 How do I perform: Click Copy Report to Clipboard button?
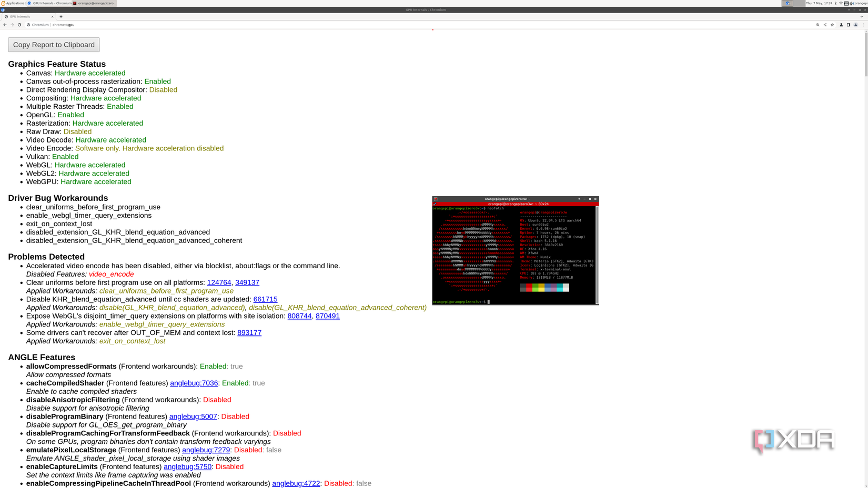click(54, 45)
